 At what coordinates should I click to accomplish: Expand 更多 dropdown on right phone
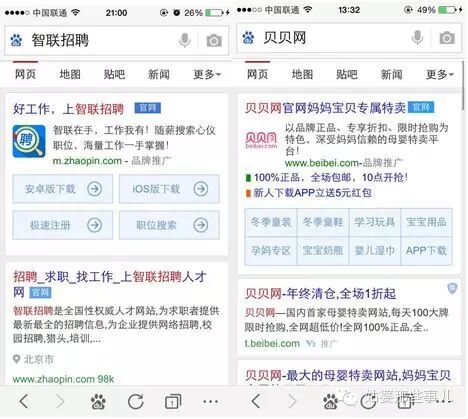(x=440, y=74)
